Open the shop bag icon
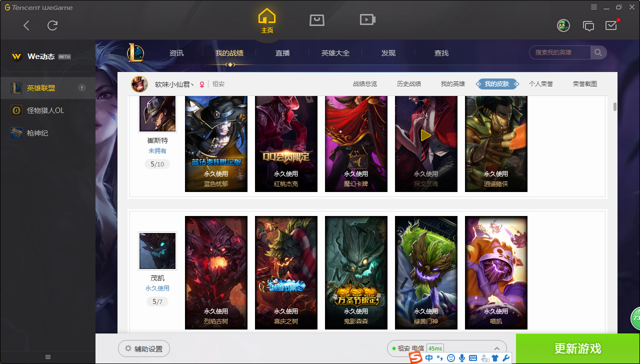Image resolution: width=640 pixels, height=364 pixels. point(317,20)
